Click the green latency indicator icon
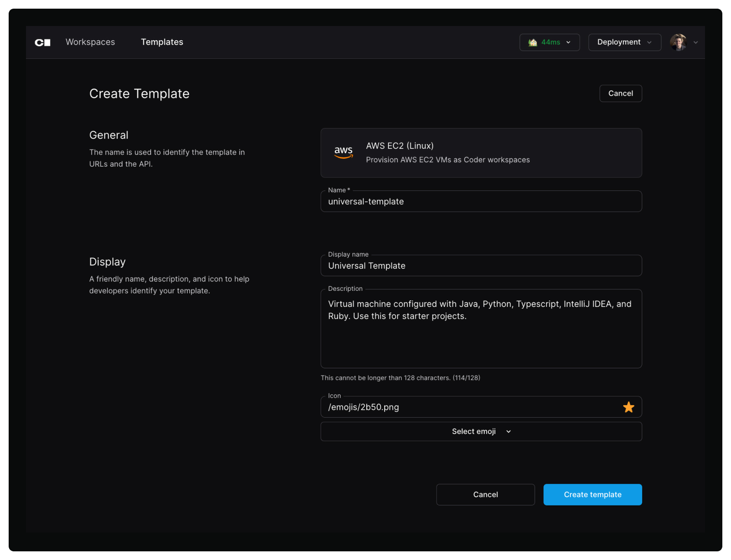The image size is (731, 560). (534, 42)
